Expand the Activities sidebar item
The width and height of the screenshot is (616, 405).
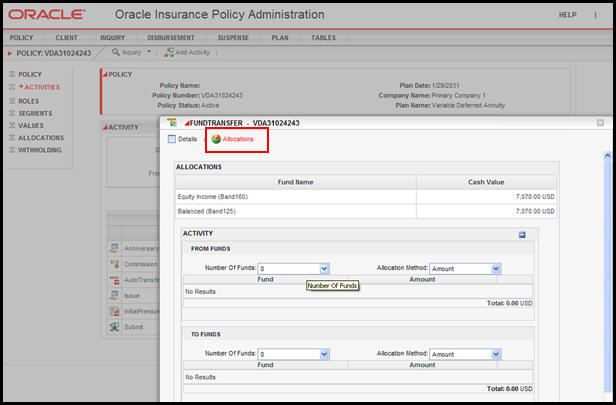pyautogui.click(x=12, y=87)
